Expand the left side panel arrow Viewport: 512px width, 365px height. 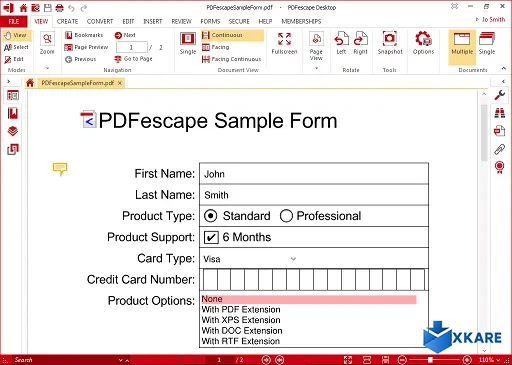(9, 81)
